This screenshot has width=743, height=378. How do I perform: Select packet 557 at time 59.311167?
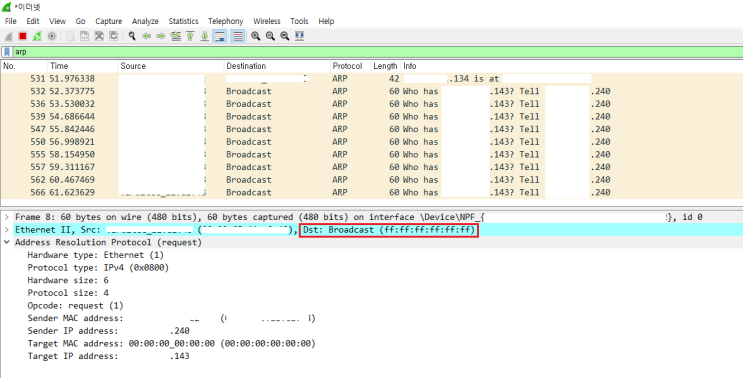pos(372,167)
